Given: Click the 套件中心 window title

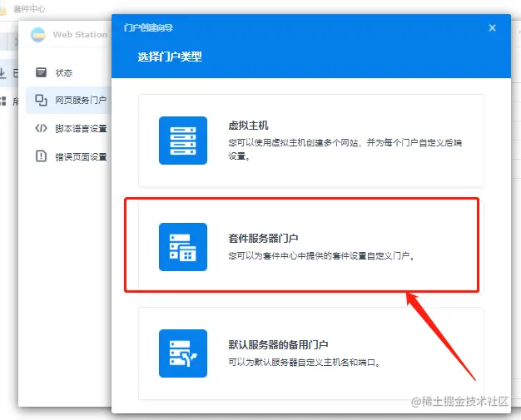Looking at the screenshot, I should point(29,8).
